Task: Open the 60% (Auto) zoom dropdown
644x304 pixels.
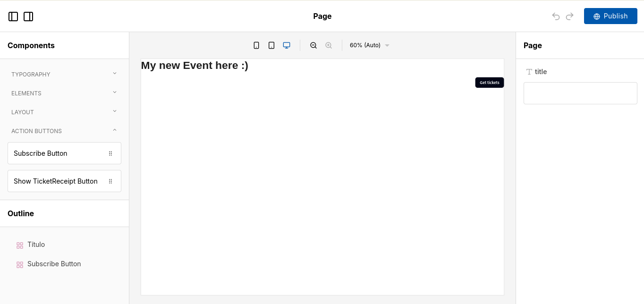Action: [x=369, y=45]
